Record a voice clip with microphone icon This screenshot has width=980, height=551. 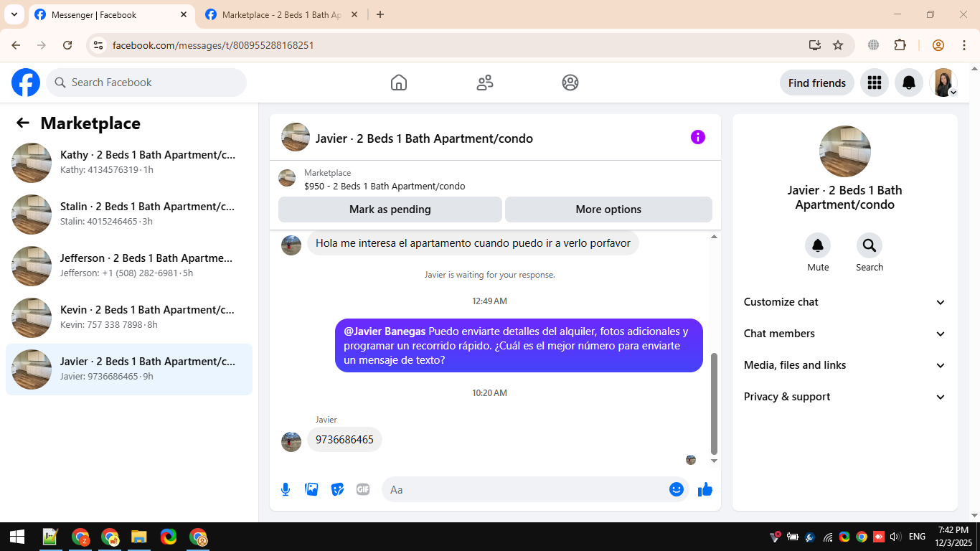286,489
